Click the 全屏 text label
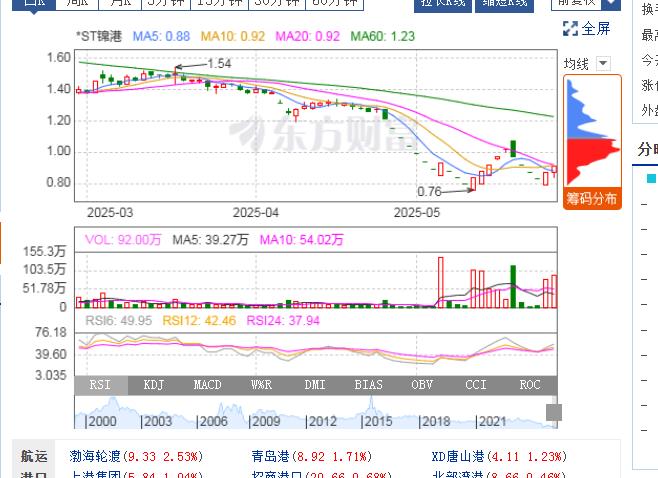This screenshot has height=478, width=658. (x=596, y=29)
